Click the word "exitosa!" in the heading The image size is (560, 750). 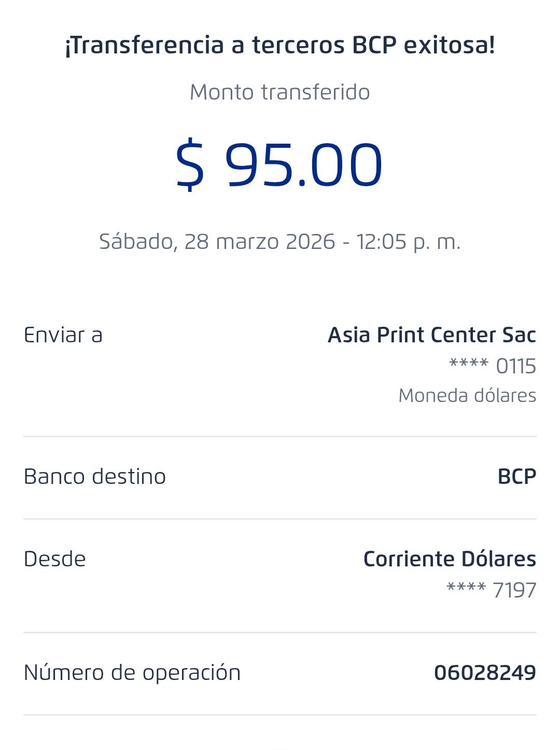pos(449,45)
